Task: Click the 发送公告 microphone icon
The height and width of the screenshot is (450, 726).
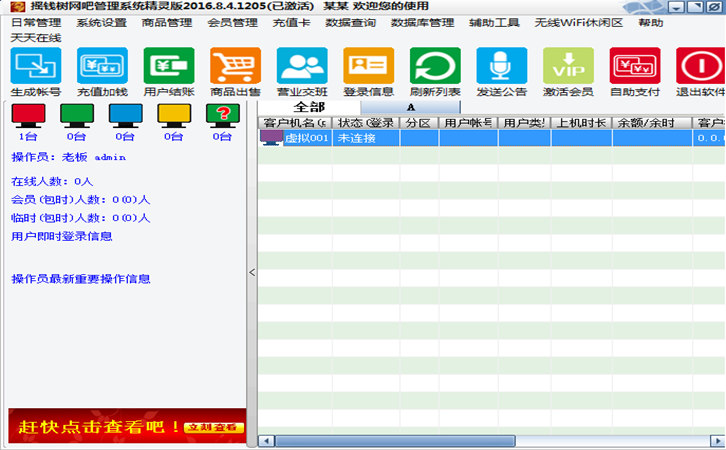Action: pos(501,66)
